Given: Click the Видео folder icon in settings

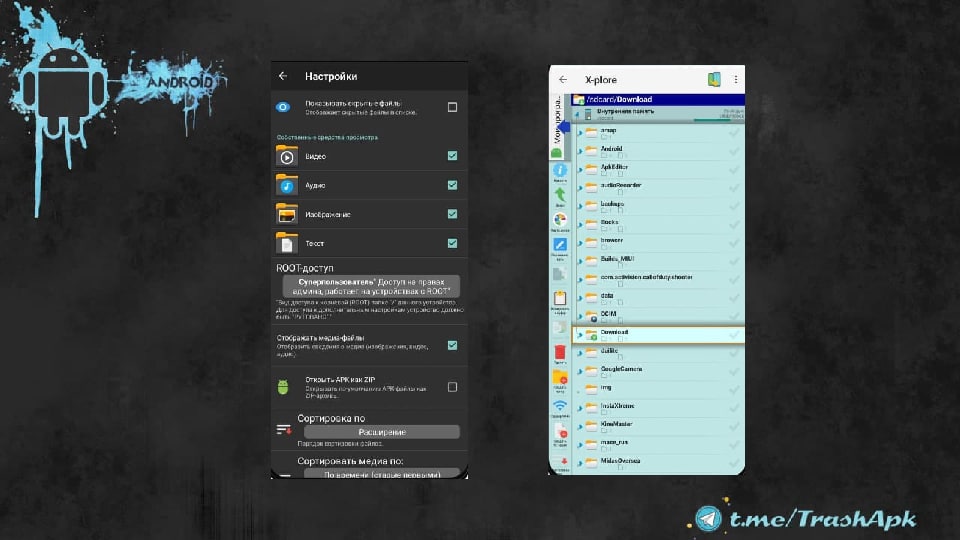Looking at the screenshot, I should (287, 156).
